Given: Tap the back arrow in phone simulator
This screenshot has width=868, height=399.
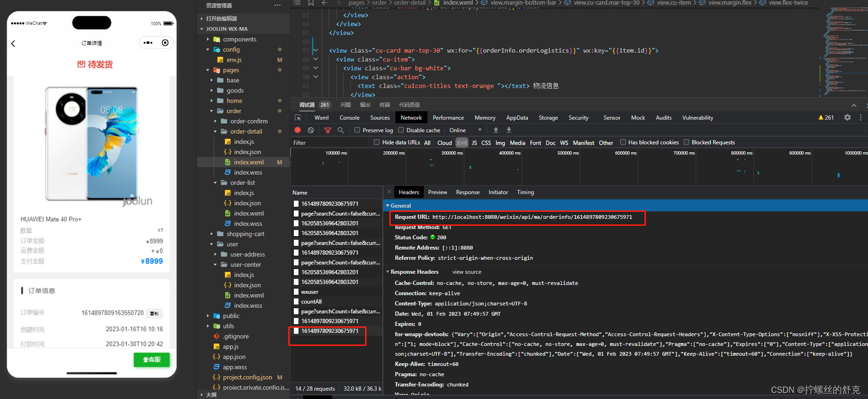Looking at the screenshot, I should (x=13, y=43).
